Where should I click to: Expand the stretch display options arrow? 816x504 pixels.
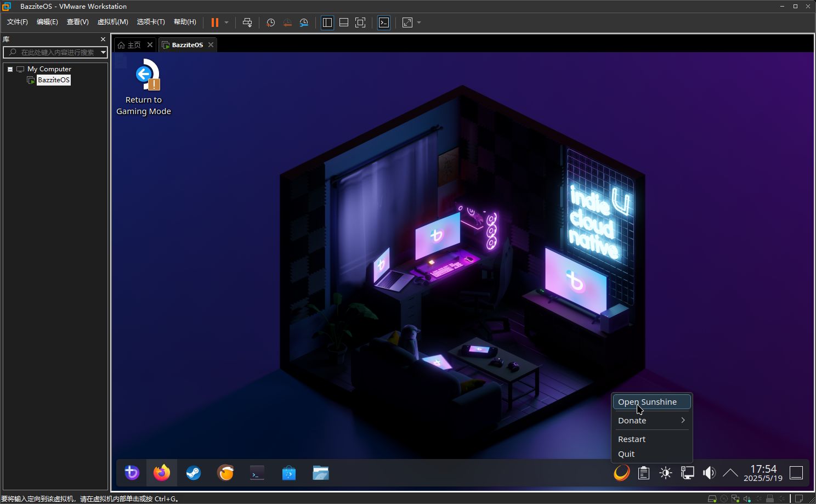coord(419,22)
